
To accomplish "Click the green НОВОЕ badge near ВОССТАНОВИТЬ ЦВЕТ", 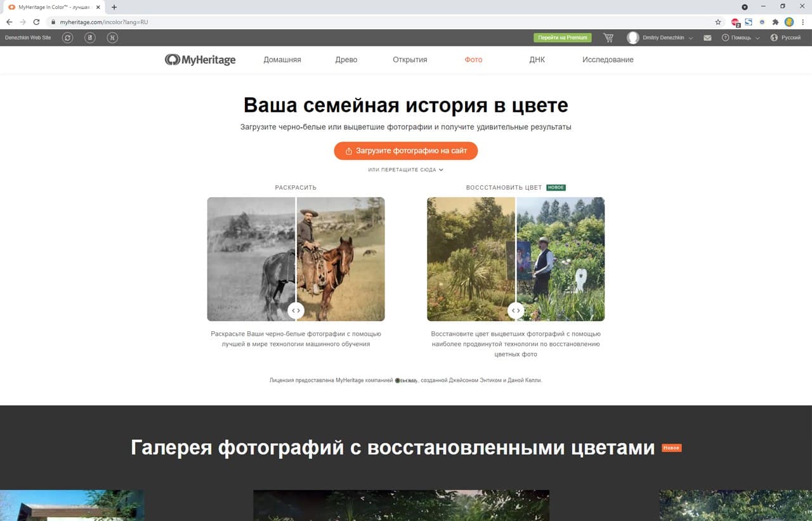I will point(556,188).
